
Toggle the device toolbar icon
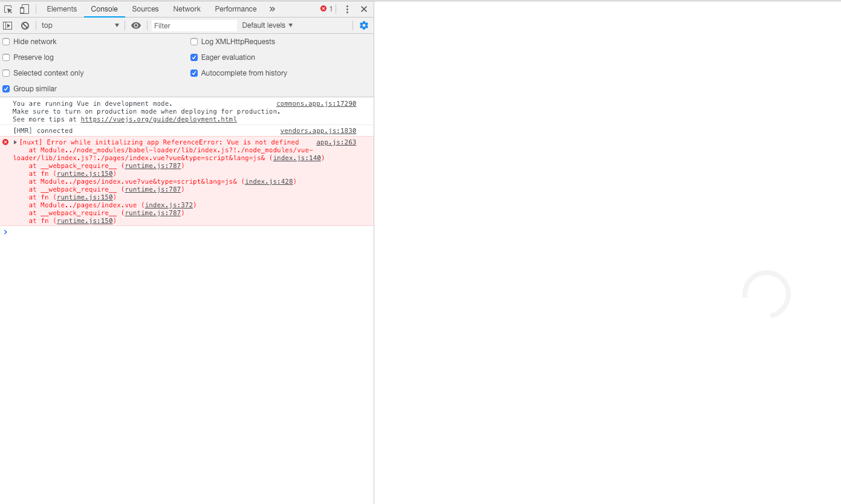click(24, 8)
